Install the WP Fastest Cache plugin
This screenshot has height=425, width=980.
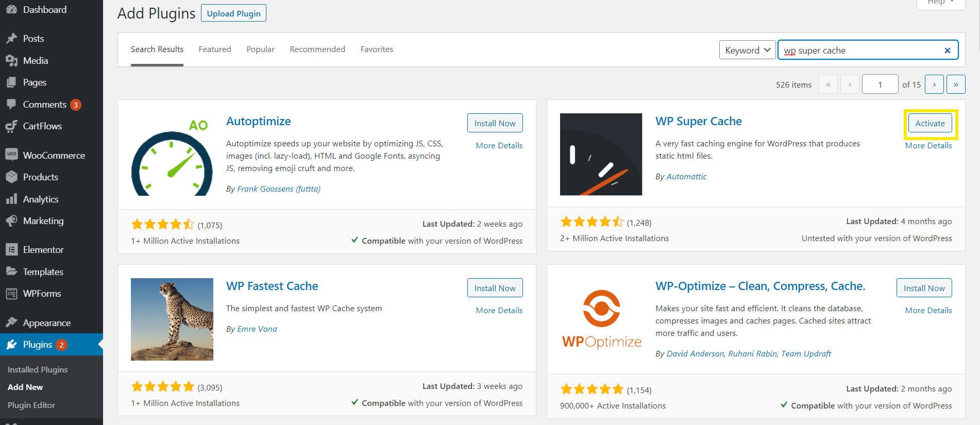[x=495, y=288]
